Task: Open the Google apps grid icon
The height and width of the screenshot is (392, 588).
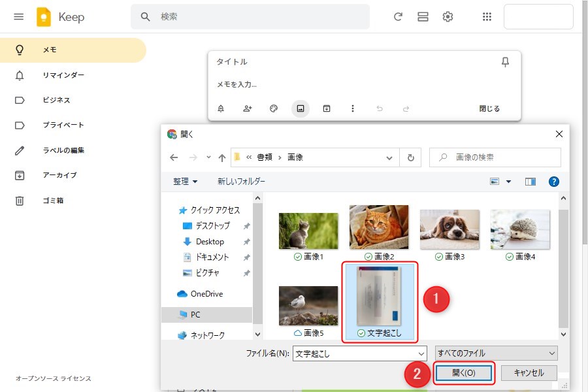Action: pos(487,17)
